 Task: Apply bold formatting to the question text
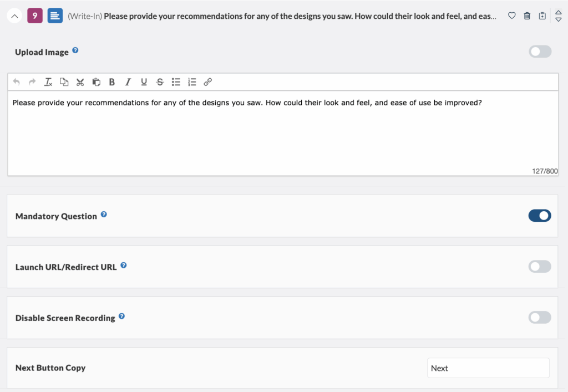(x=112, y=82)
